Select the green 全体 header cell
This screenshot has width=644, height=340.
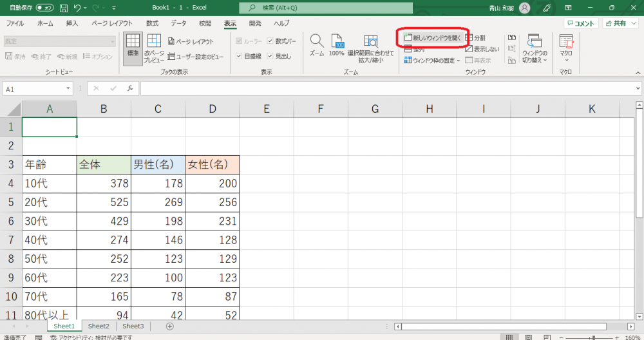click(104, 165)
